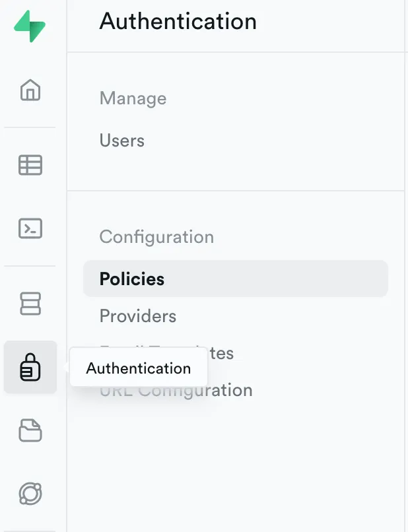The width and height of the screenshot is (408, 532).
Task: Click the Supabase logo icon
Action: click(30, 26)
